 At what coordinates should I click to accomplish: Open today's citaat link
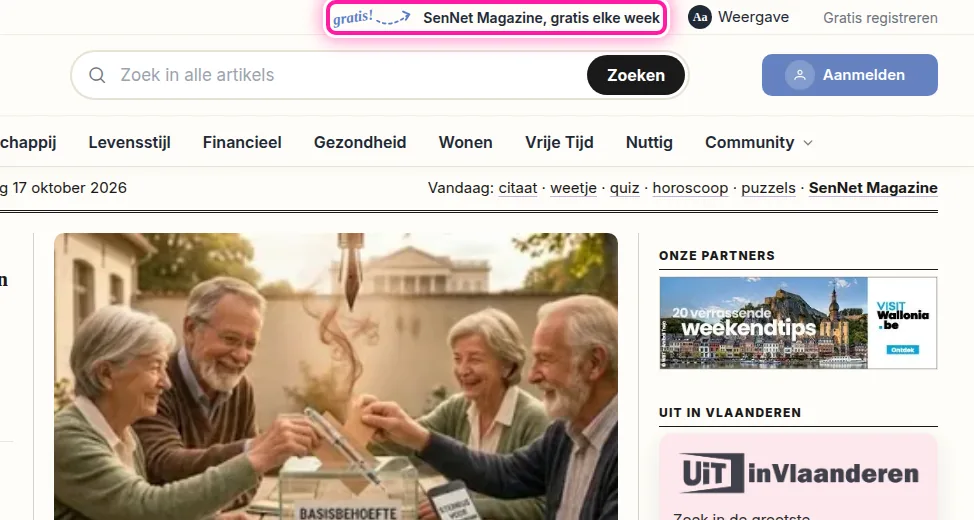coord(518,188)
